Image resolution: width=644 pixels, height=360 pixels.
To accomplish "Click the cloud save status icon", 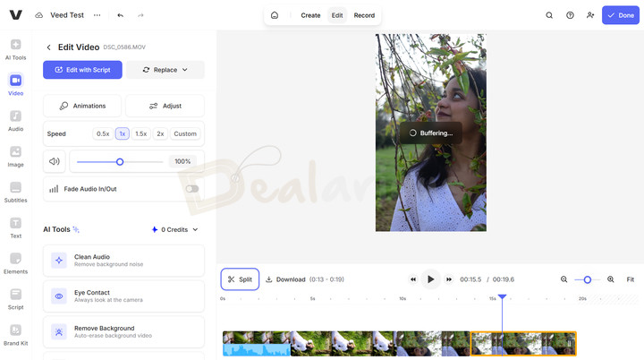I will coord(39,15).
